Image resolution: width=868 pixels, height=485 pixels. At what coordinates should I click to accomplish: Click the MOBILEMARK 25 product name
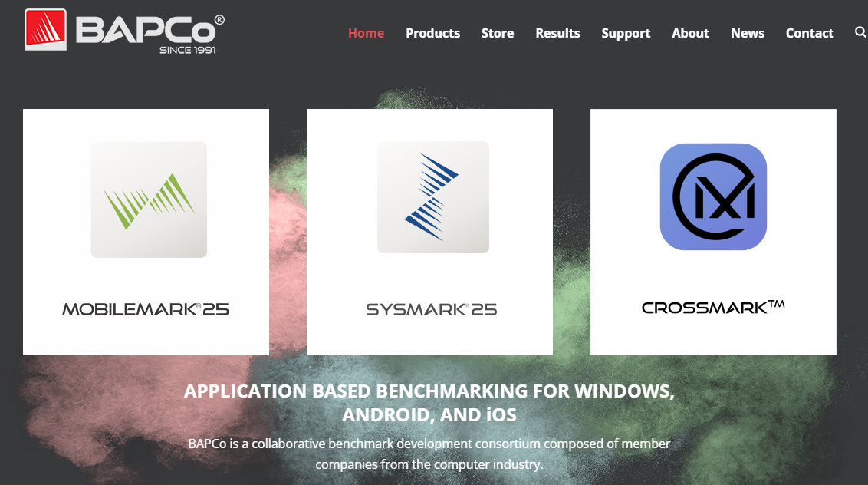coord(146,309)
